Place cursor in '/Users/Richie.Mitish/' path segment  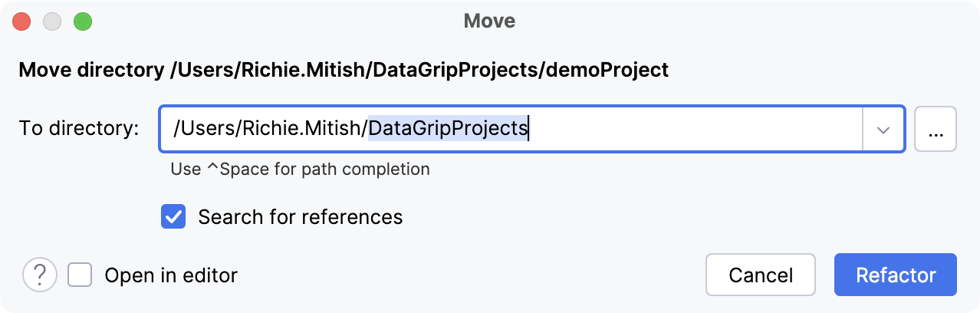268,128
